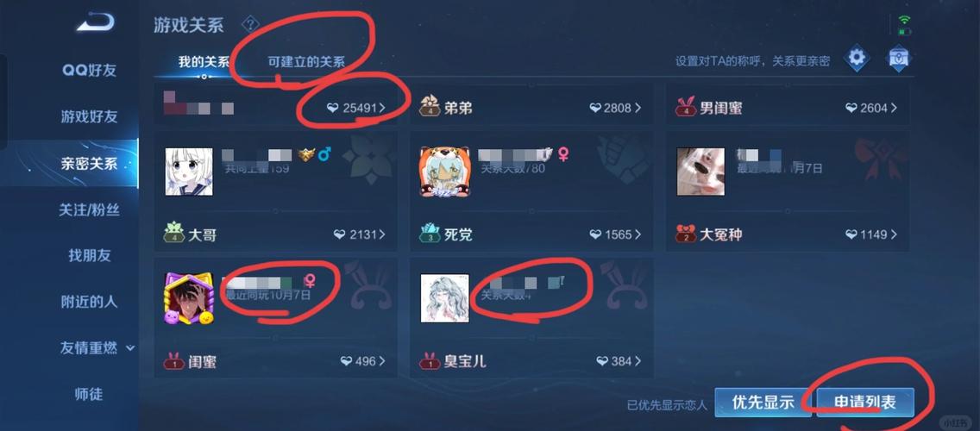Open QQ好友 in the sidebar
Viewport: 980px width, 431px height.
click(90, 71)
